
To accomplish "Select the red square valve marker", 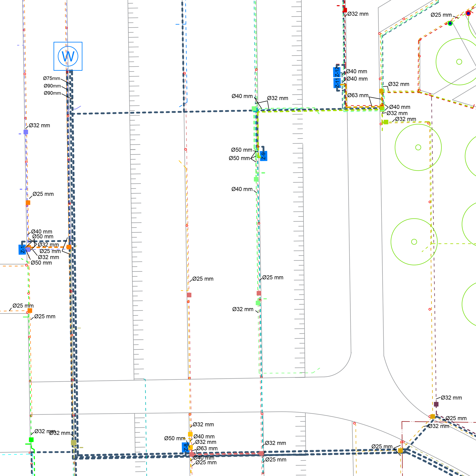I will pyautogui.click(x=345, y=10).
